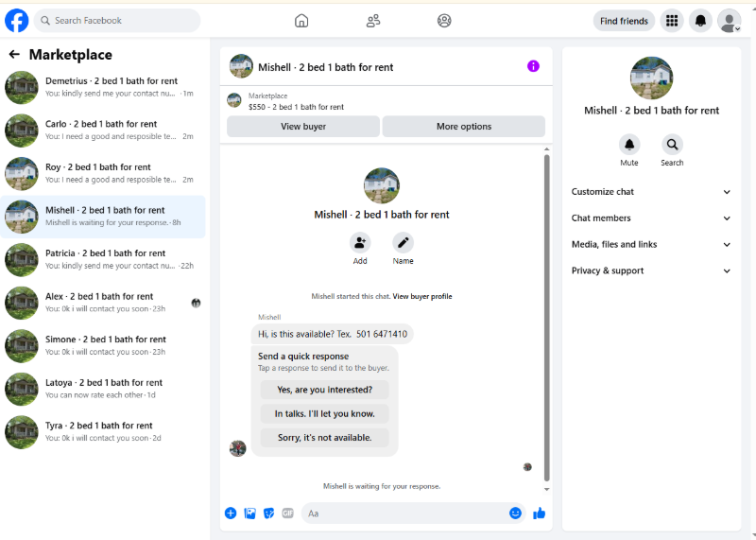Open Tyra conversation

pyautogui.click(x=103, y=432)
